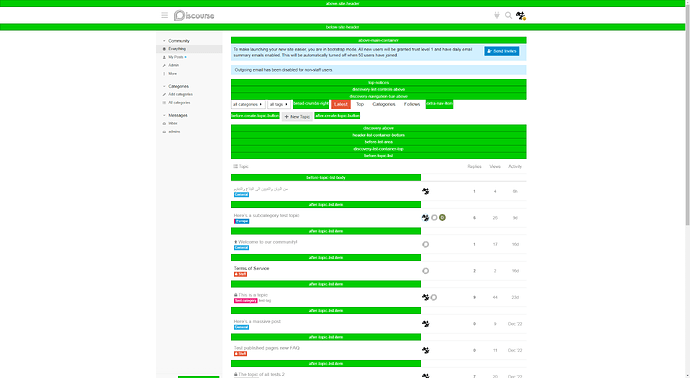
Task: Switch to the Follows tab
Action: [x=412, y=104]
